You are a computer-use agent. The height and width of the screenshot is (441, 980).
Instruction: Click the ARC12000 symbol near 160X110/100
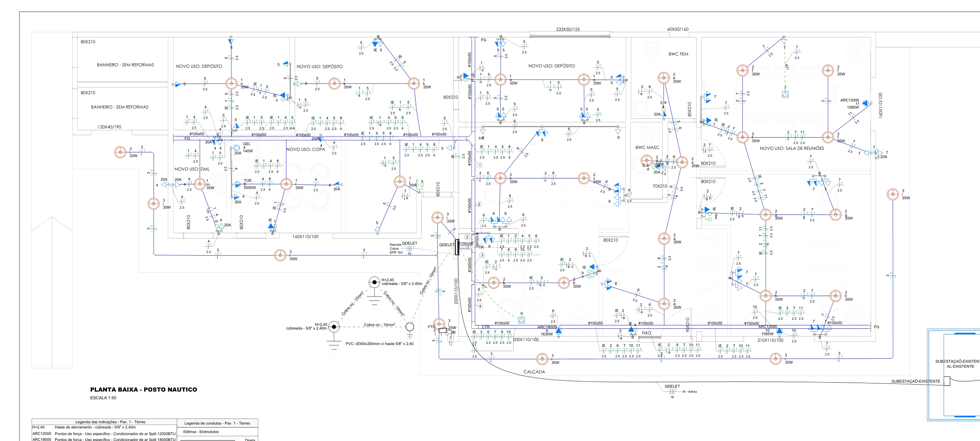[x=865, y=104]
